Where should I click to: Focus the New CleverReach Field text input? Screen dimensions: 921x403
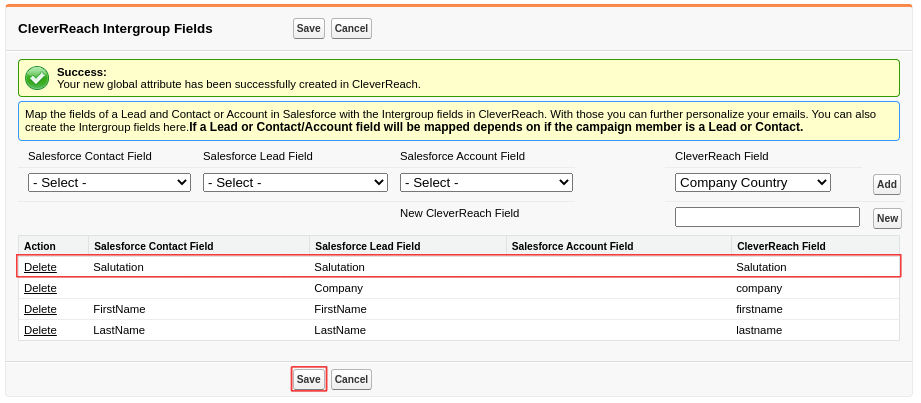[768, 217]
